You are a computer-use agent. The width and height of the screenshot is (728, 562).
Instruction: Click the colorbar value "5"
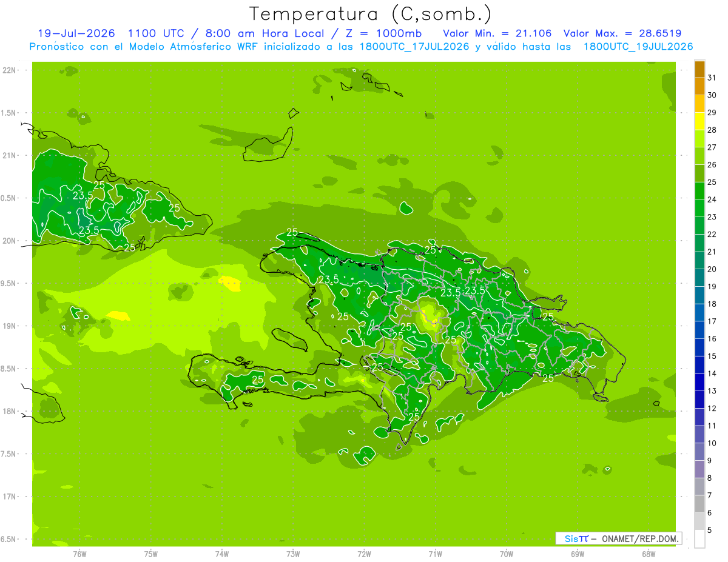(x=710, y=530)
